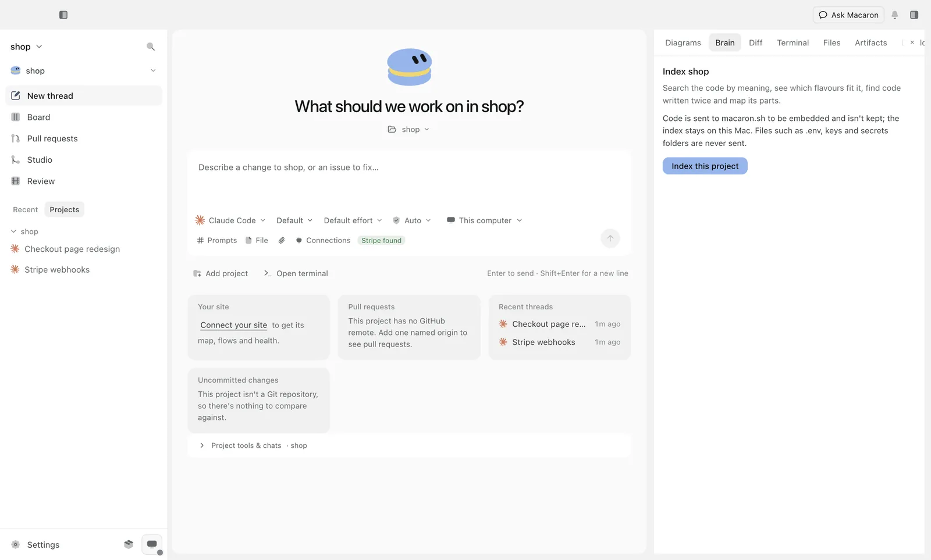Viewport: 931px width, 560px height.
Task: Open Prompts hash shortcut
Action: pos(217,240)
